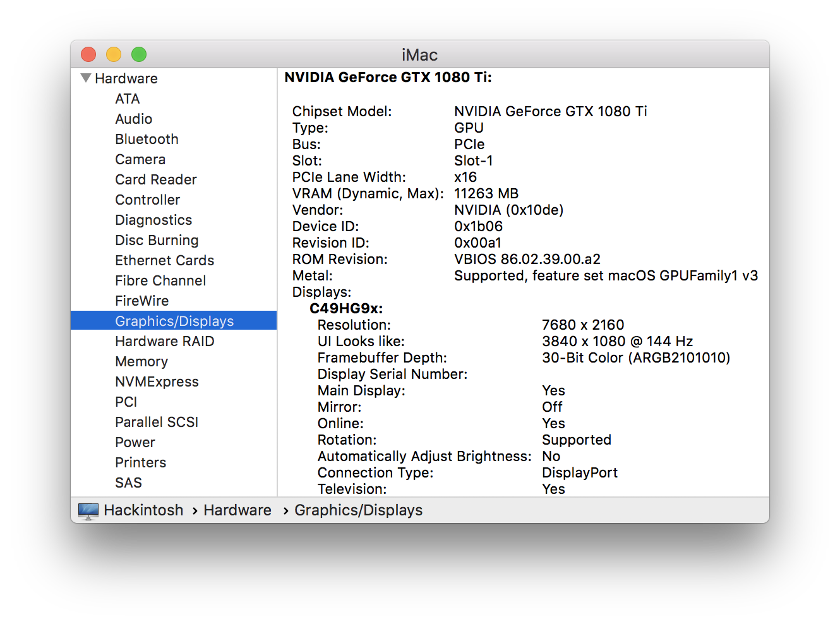
Task: Click Hackintosh in the path bar
Action: pyautogui.click(x=143, y=510)
